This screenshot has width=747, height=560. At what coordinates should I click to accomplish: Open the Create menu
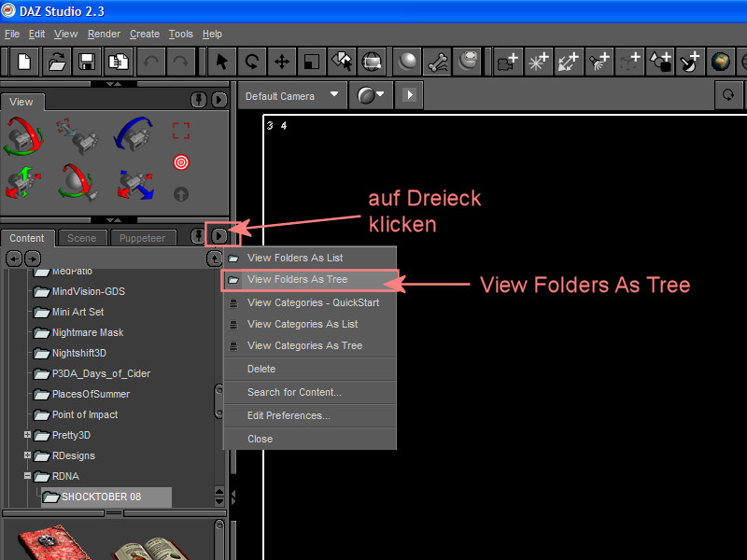pyautogui.click(x=145, y=35)
